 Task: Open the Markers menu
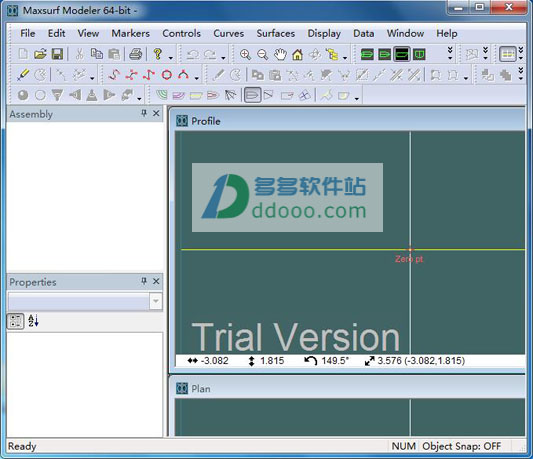click(131, 33)
